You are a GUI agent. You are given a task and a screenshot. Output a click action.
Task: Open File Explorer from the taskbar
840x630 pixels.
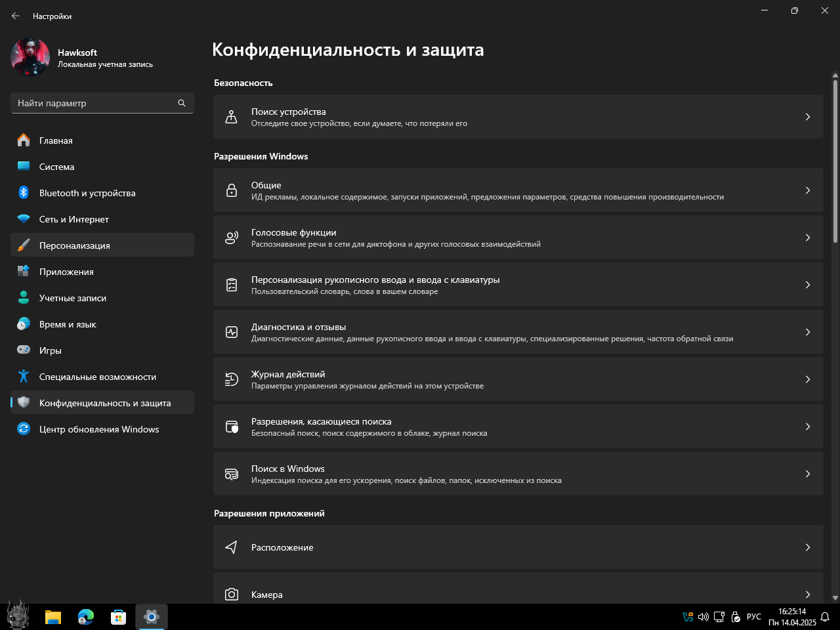pyautogui.click(x=53, y=617)
